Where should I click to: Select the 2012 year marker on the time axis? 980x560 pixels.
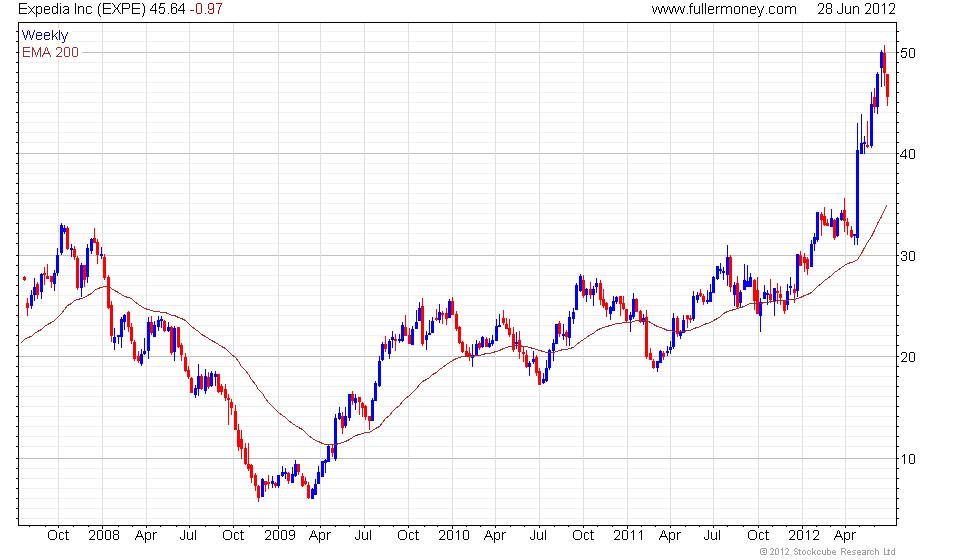click(x=803, y=536)
